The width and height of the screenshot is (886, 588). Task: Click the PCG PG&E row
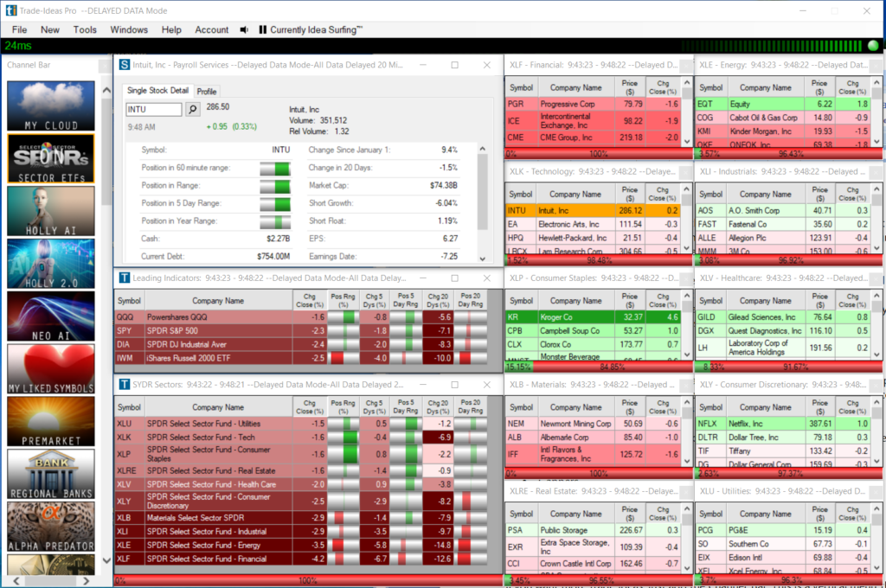[783, 530]
